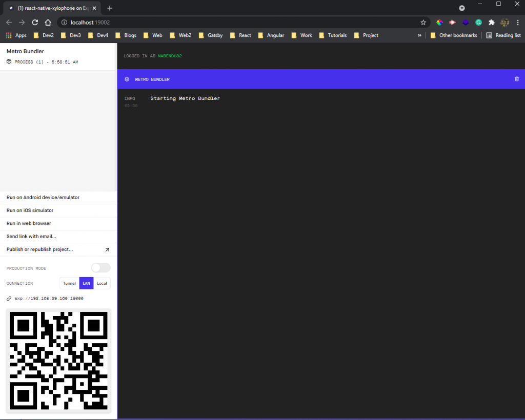Select the LAN connection option
Screen dimensions: 525x420
[x=86, y=283]
